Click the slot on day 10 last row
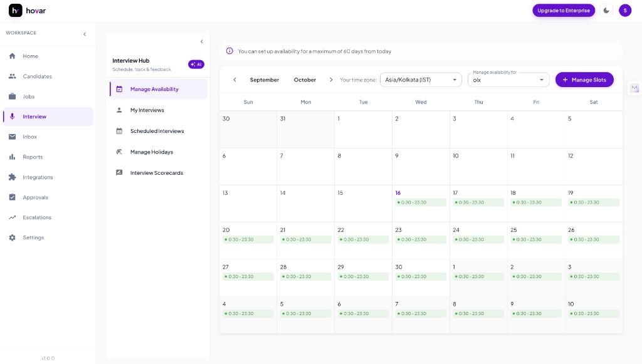642x364 pixels. tap(593, 314)
